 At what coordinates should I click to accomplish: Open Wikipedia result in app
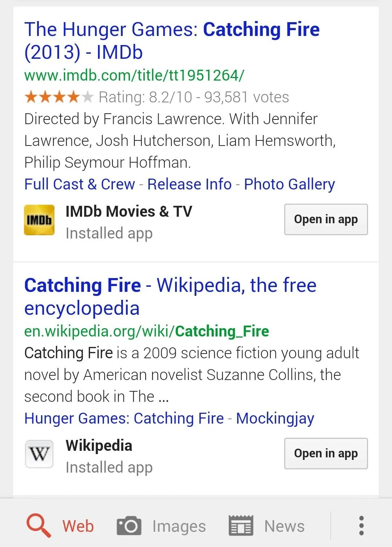(326, 453)
